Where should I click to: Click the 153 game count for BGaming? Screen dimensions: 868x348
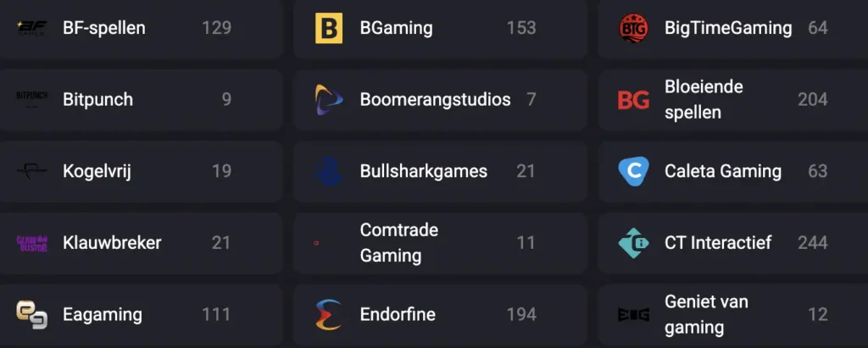click(521, 28)
